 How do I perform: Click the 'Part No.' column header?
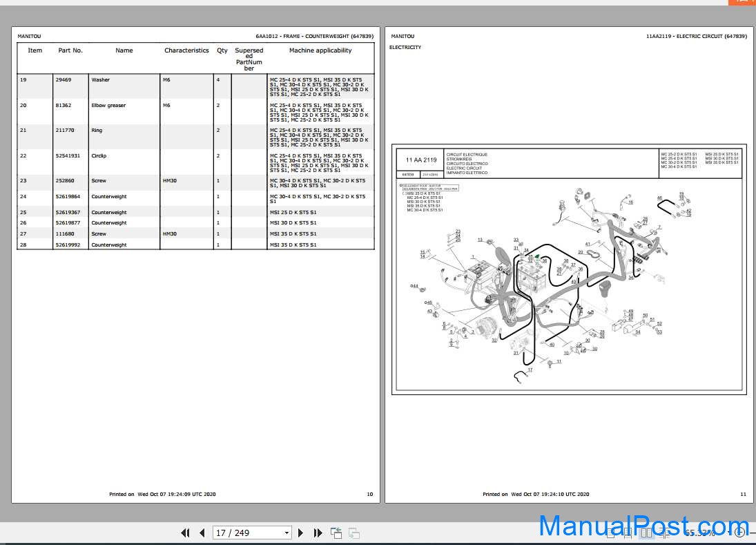70,50
